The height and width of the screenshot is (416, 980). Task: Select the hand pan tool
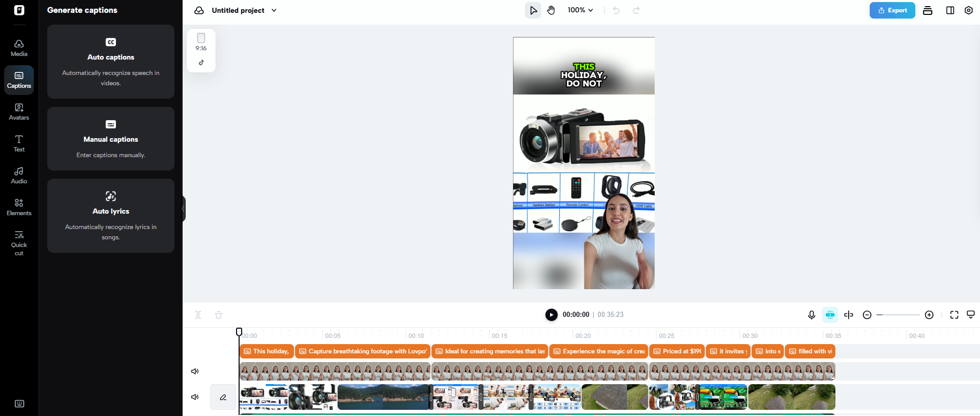(551, 10)
